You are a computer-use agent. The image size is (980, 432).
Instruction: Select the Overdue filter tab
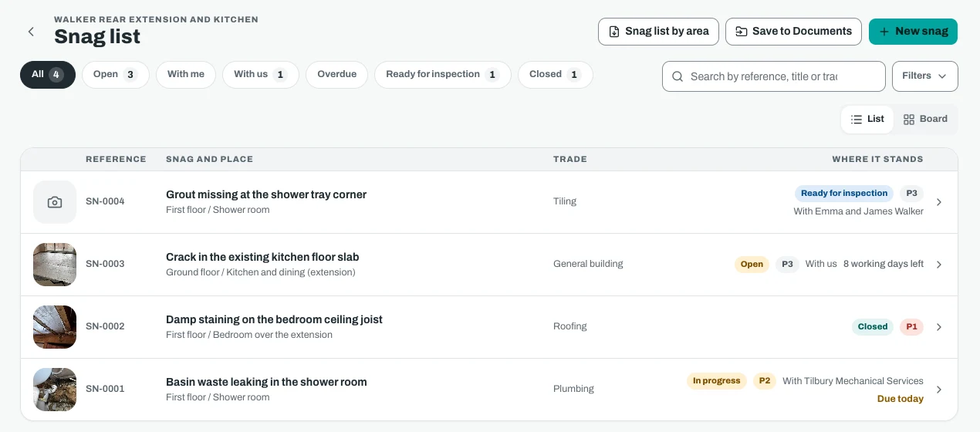337,75
